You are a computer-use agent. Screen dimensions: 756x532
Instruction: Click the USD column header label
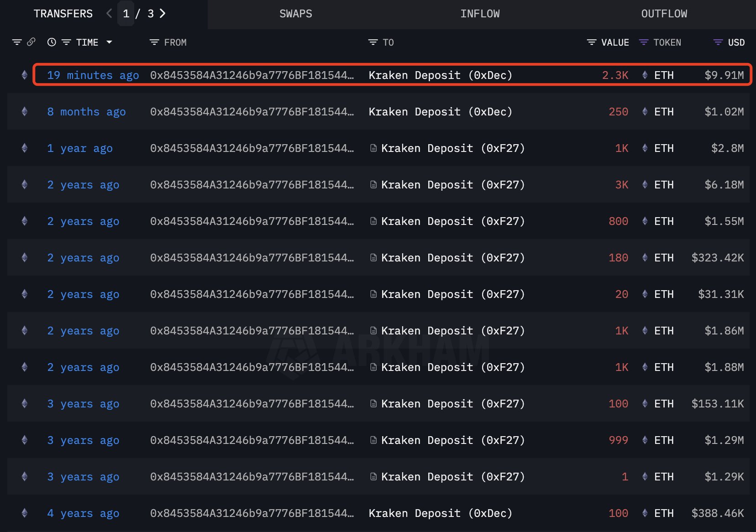click(736, 42)
